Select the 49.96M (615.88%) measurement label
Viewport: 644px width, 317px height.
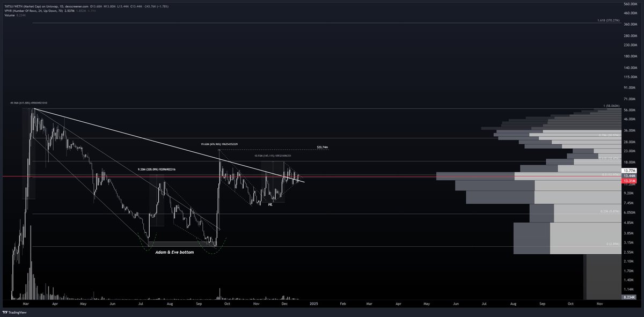(x=28, y=102)
